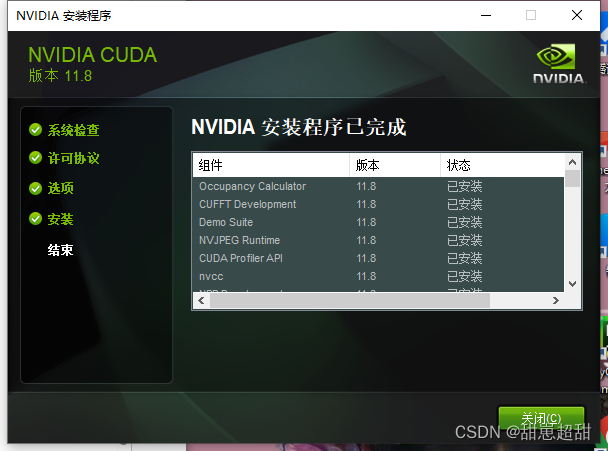Select the 选项 step in the sidebar

60,188
